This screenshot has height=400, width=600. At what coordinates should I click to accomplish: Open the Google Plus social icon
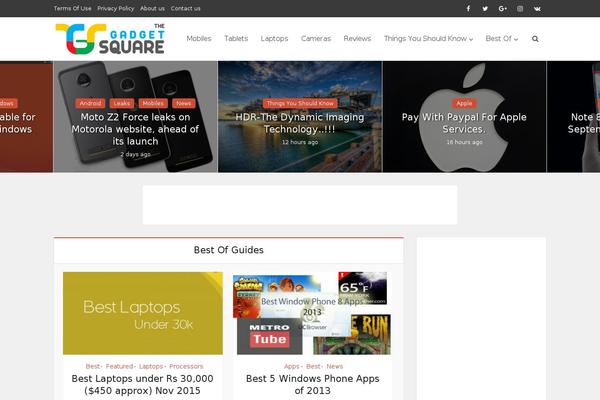502,8
